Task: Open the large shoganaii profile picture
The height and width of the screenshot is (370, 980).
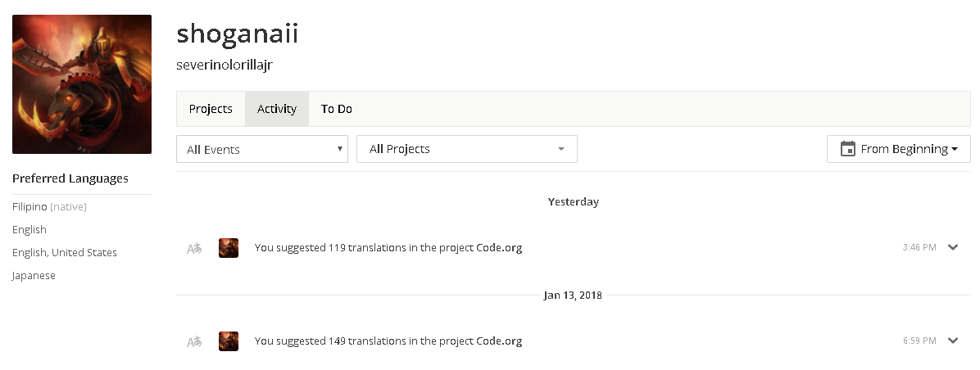Action: point(82,84)
